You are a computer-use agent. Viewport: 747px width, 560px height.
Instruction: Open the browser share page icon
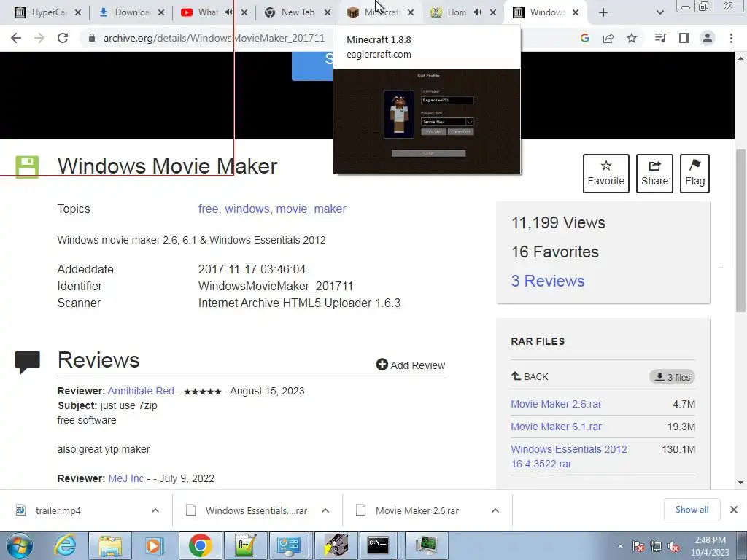tap(608, 38)
